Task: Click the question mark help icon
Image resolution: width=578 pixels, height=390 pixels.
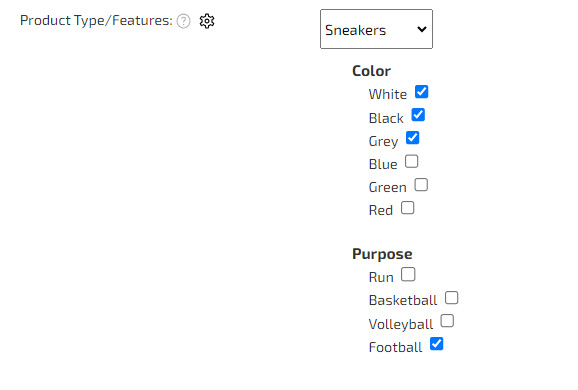Action: pyautogui.click(x=183, y=21)
